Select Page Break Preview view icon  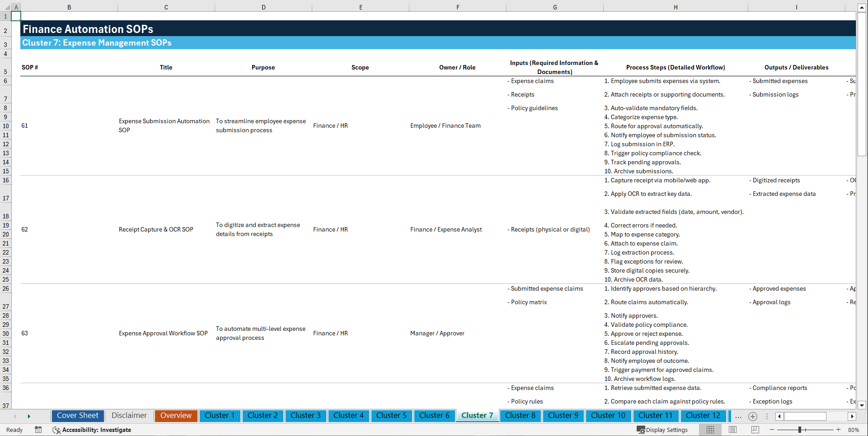coord(755,430)
